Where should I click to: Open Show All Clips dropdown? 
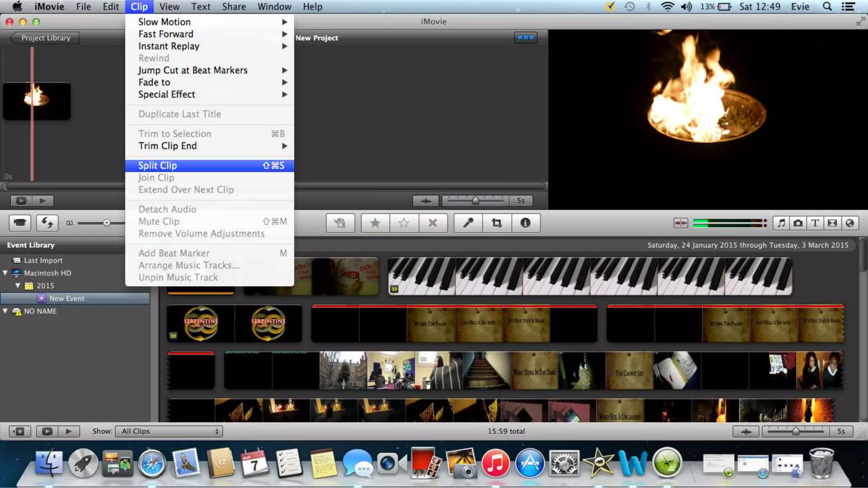coord(169,431)
